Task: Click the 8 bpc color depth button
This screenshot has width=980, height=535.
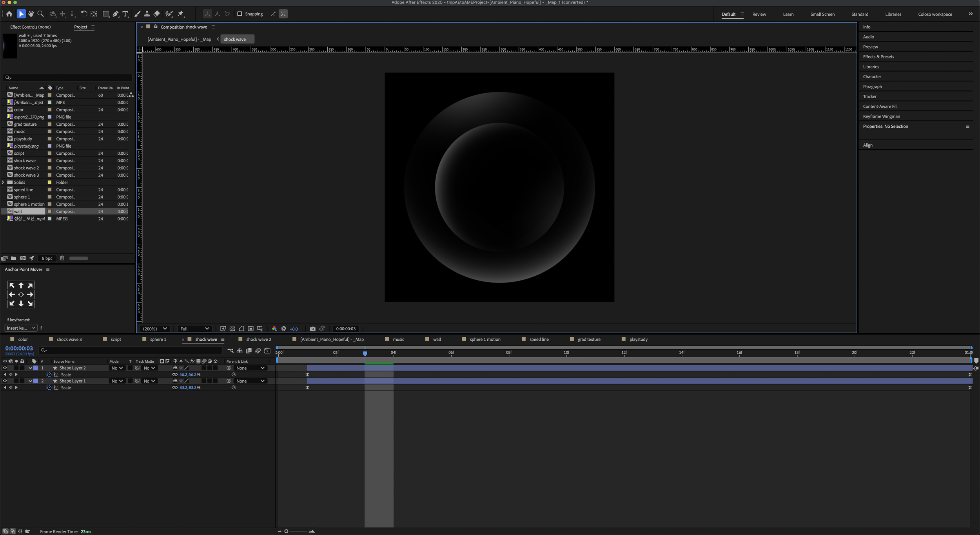Action: (47, 258)
